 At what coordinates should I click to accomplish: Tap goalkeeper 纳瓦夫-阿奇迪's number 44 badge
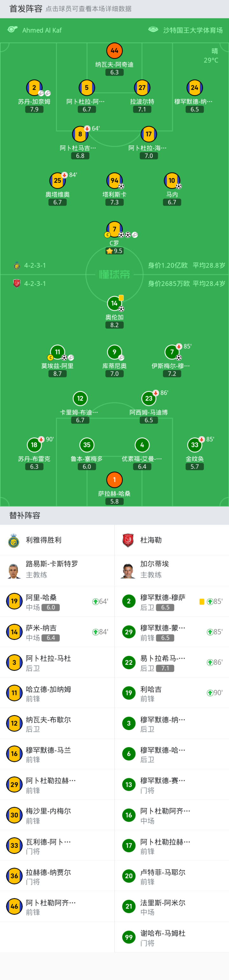(x=114, y=51)
